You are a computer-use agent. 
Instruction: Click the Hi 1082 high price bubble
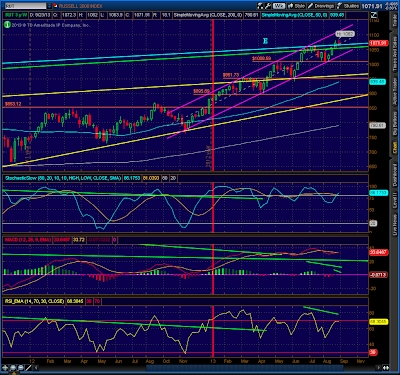[345, 34]
